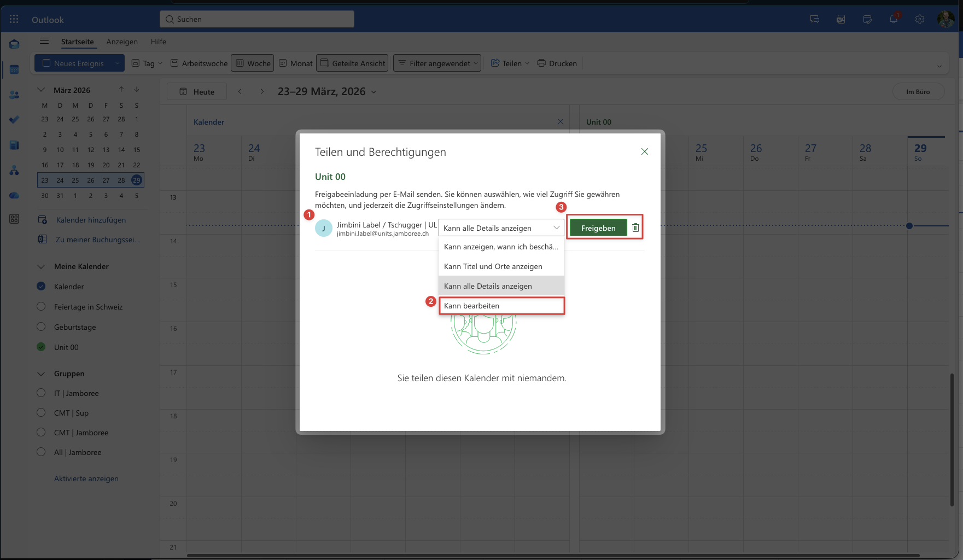Image resolution: width=963 pixels, height=560 pixels.
Task: Open the permission level dropdown
Action: (x=501, y=228)
